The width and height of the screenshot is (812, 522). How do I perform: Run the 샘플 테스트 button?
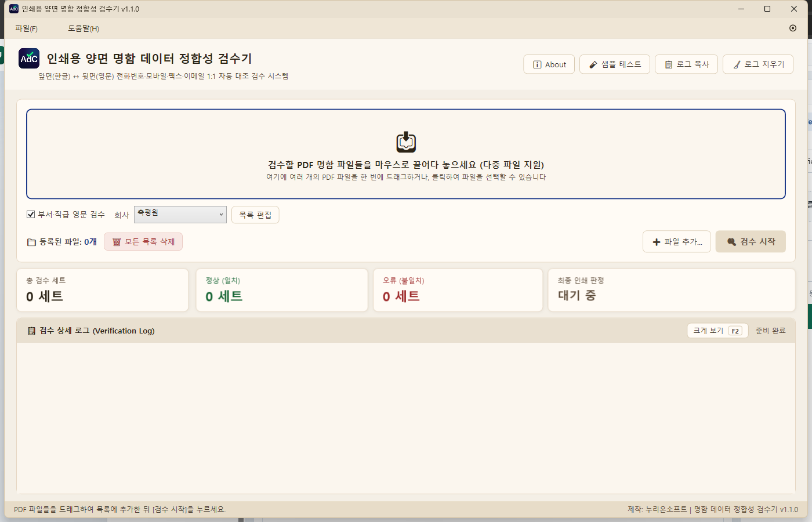coord(615,64)
